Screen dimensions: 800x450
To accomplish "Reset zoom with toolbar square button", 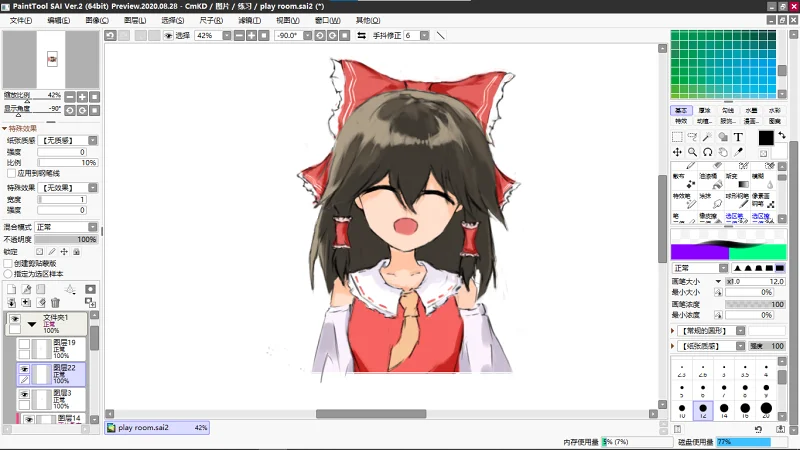I will pos(264,35).
